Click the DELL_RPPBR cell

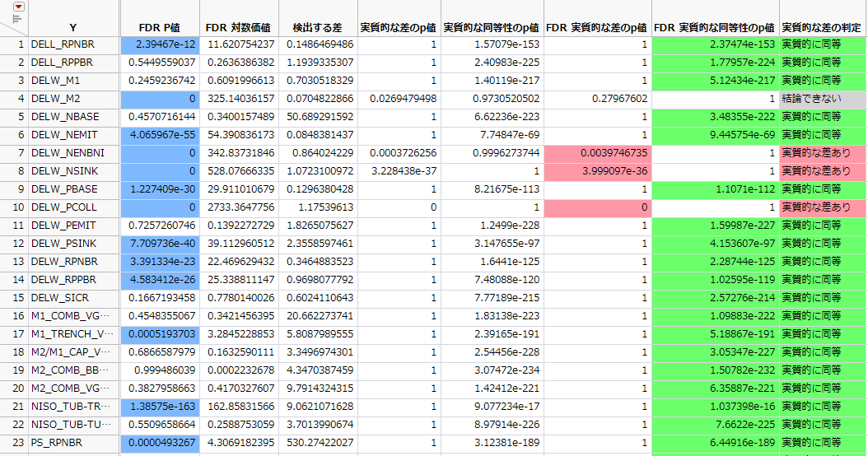coord(73,63)
